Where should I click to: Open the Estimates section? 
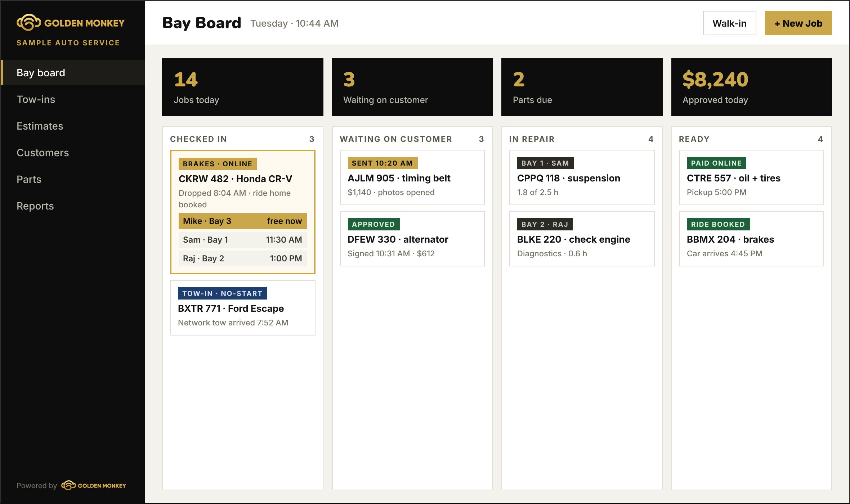click(72, 126)
